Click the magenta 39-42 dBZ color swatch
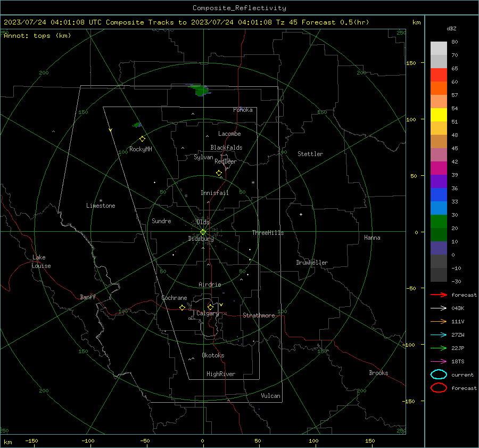This screenshot has width=479, height=448. click(x=439, y=168)
